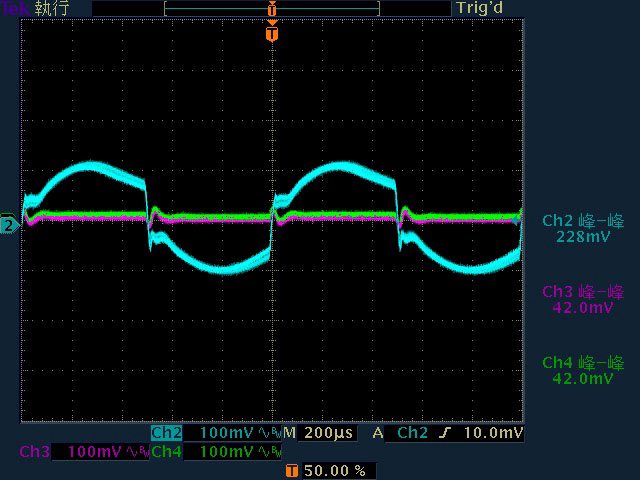Screen dimensions: 640x480
Task: Select the green Ch4 channel label
Action: [166, 452]
